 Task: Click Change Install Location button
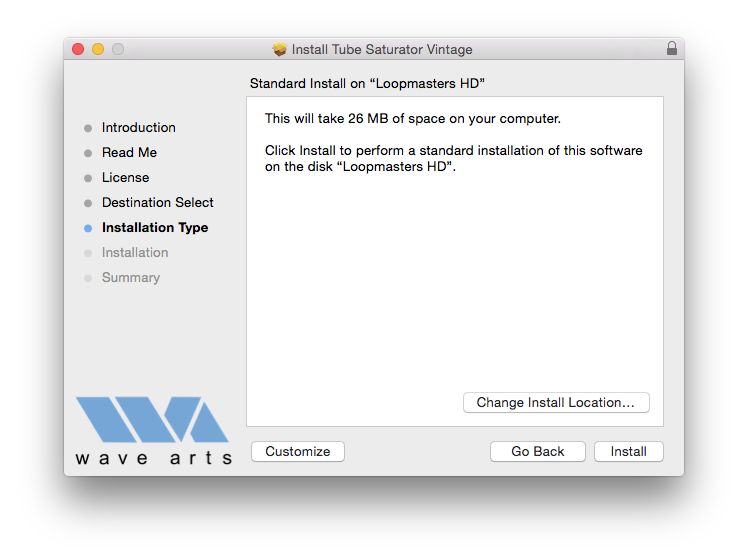[x=556, y=402]
